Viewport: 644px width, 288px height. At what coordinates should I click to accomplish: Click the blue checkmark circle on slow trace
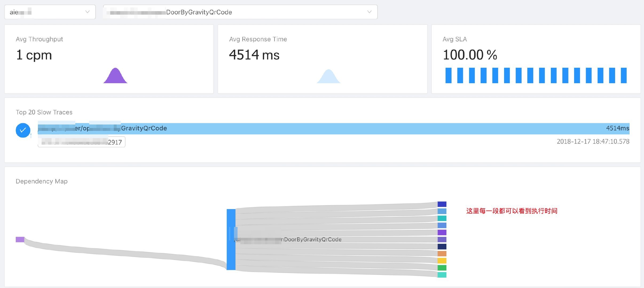pos(23,130)
